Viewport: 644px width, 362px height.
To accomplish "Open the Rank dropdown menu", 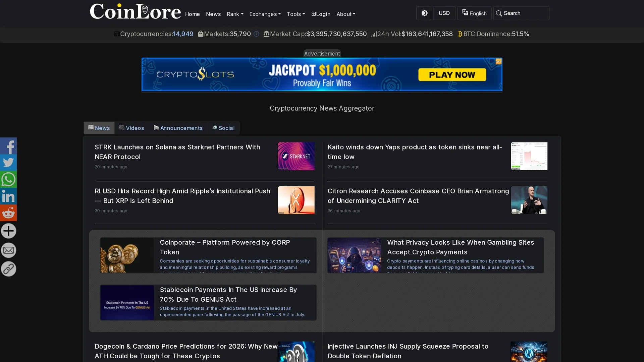I will click(x=235, y=14).
